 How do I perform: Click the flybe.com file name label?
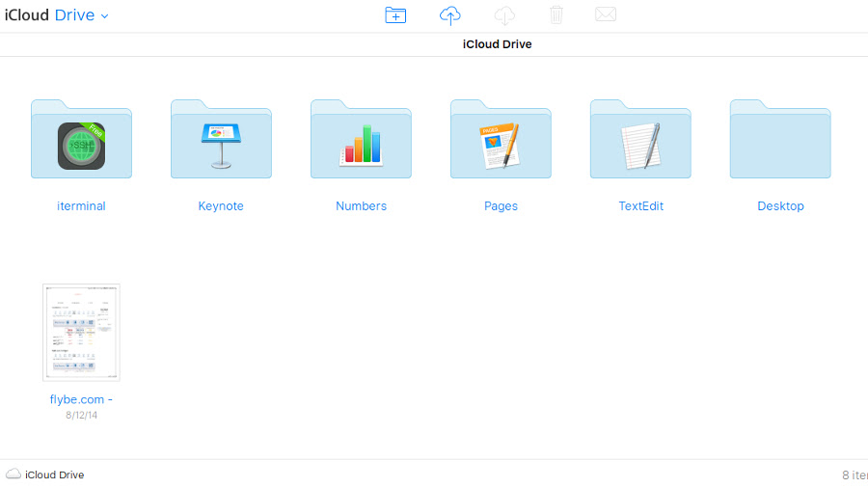(x=81, y=399)
